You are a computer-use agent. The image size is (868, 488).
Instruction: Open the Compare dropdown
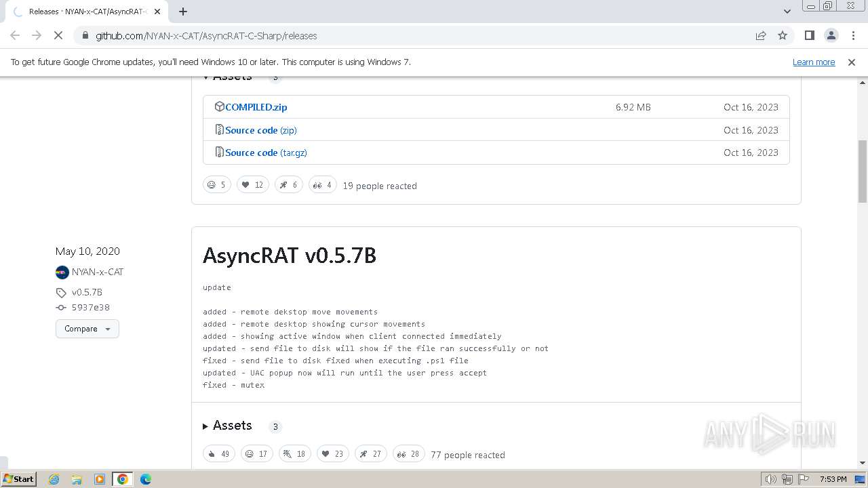point(87,329)
